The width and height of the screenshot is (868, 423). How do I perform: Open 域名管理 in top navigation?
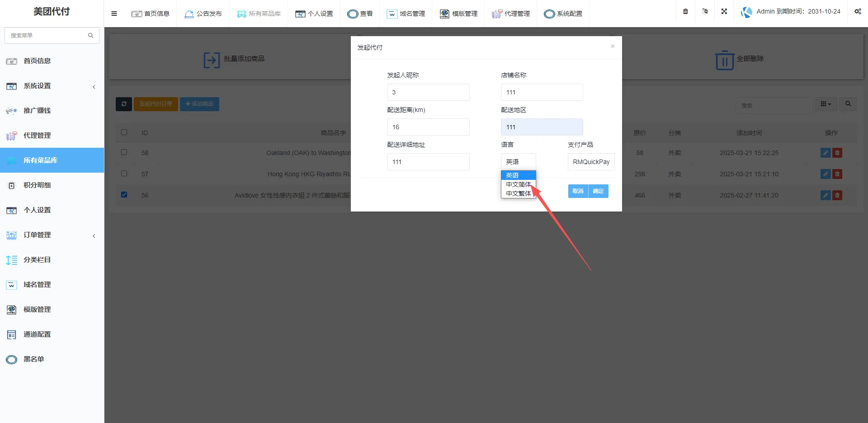click(x=406, y=14)
